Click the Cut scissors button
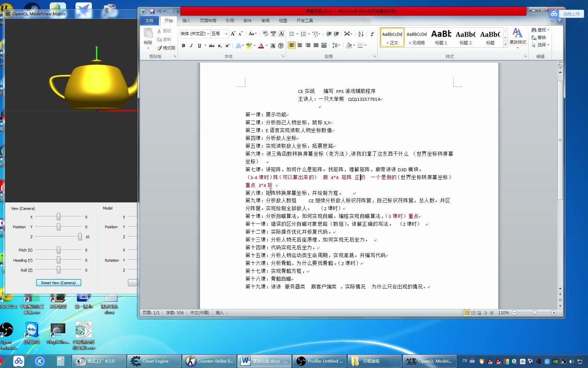Screen dimensions: 588x368 click(x=164, y=31)
